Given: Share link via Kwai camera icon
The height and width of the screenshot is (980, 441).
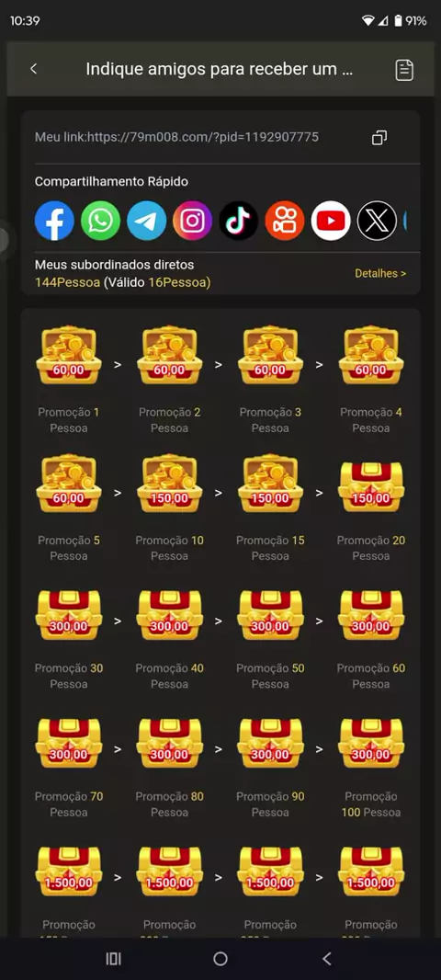Looking at the screenshot, I should pos(285,221).
